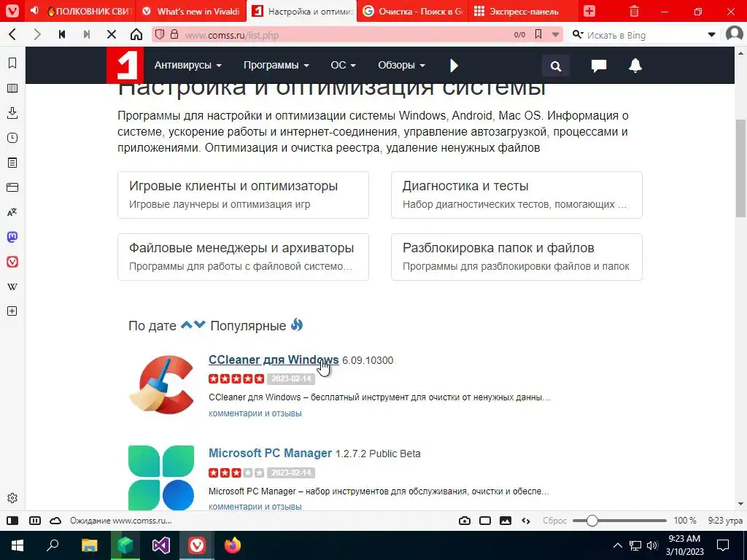Bookmark this page icon in address bar
Viewport: 747px width, 560px height.
pyautogui.click(x=538, y=34)
